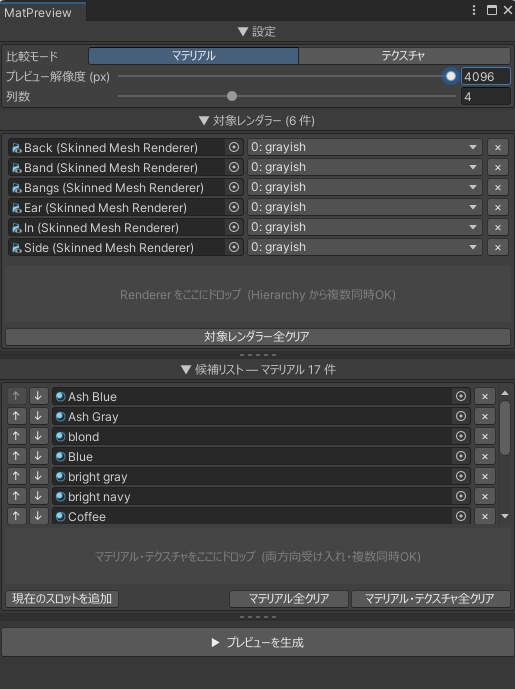Image resolution: width=515 pixels, height=689 pixels.
Task: Click the 列数 slider handle
Action: pos(232,96)
